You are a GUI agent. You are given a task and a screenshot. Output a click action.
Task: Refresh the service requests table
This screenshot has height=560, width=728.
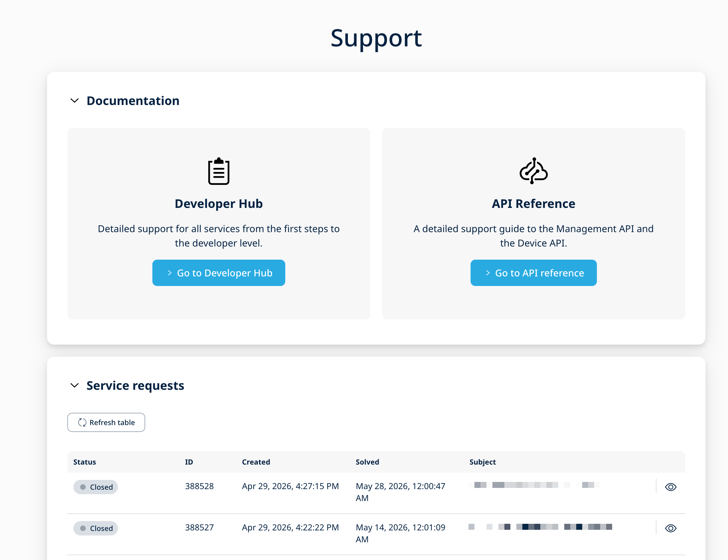pos(106,422)
